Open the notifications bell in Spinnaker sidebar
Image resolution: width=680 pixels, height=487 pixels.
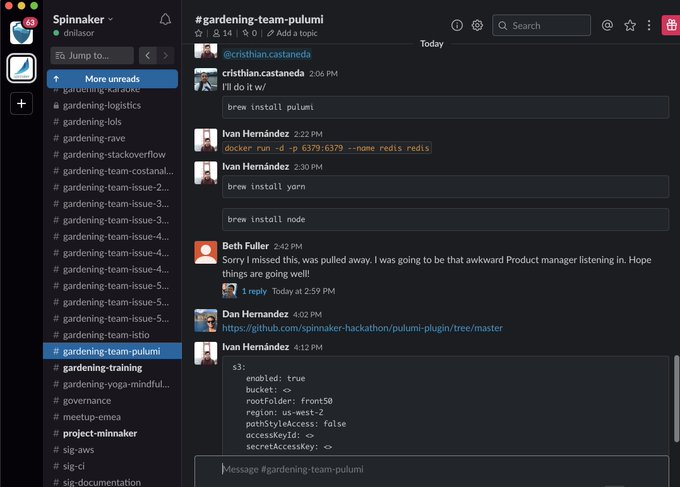coord(165,20)
